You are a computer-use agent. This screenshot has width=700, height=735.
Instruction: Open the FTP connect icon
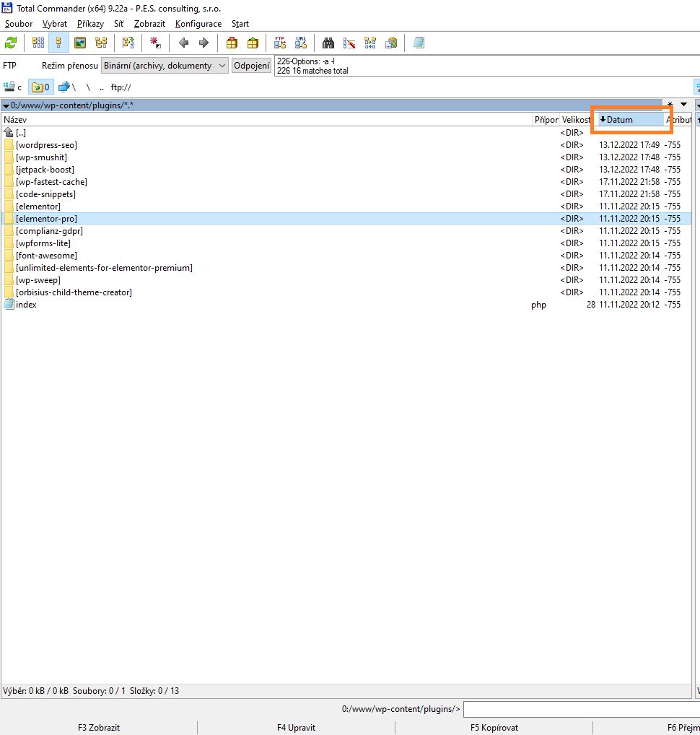click(280, 43)
